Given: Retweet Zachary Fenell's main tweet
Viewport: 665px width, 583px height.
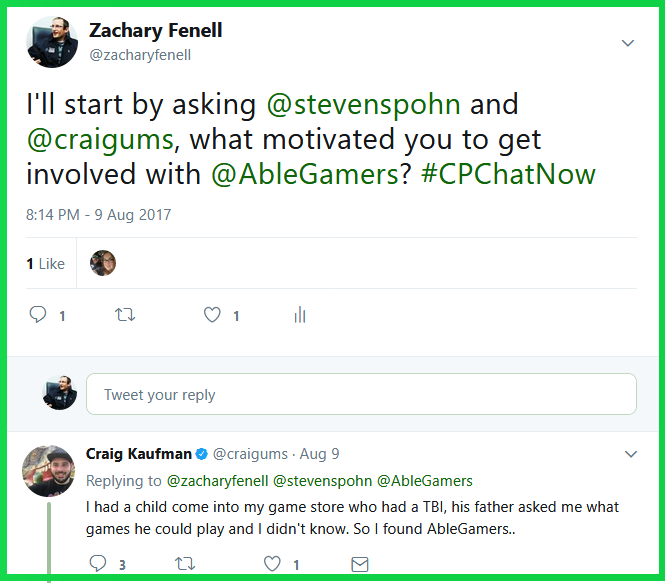Looking at the screenshot, I should [125, 315].
